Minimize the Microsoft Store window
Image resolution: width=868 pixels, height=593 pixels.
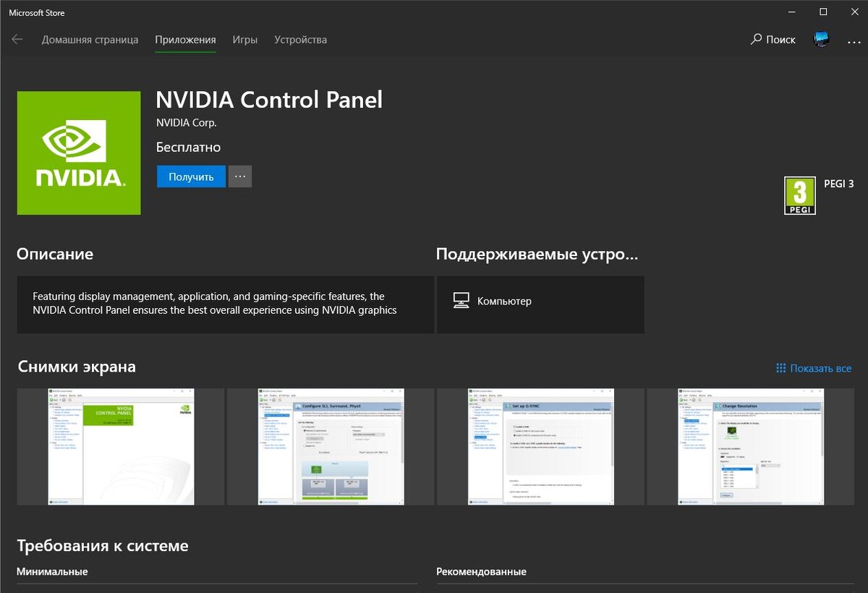[x=791, y=12]
